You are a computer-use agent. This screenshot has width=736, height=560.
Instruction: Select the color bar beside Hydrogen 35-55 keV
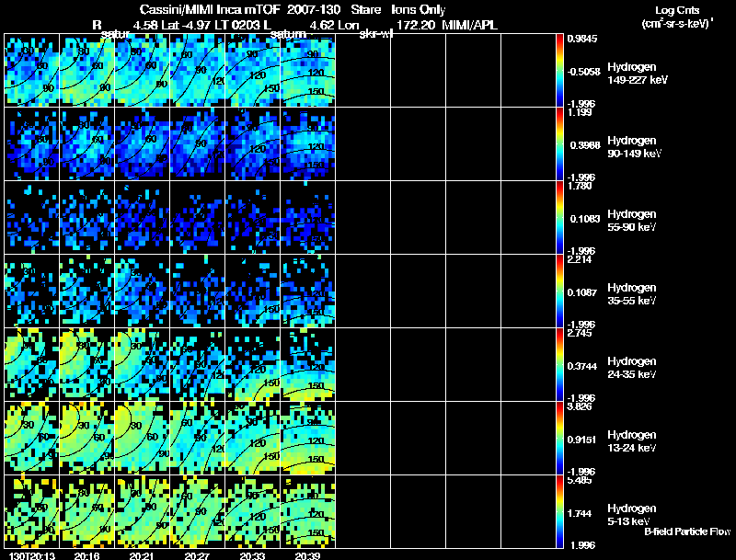[559, 291]
